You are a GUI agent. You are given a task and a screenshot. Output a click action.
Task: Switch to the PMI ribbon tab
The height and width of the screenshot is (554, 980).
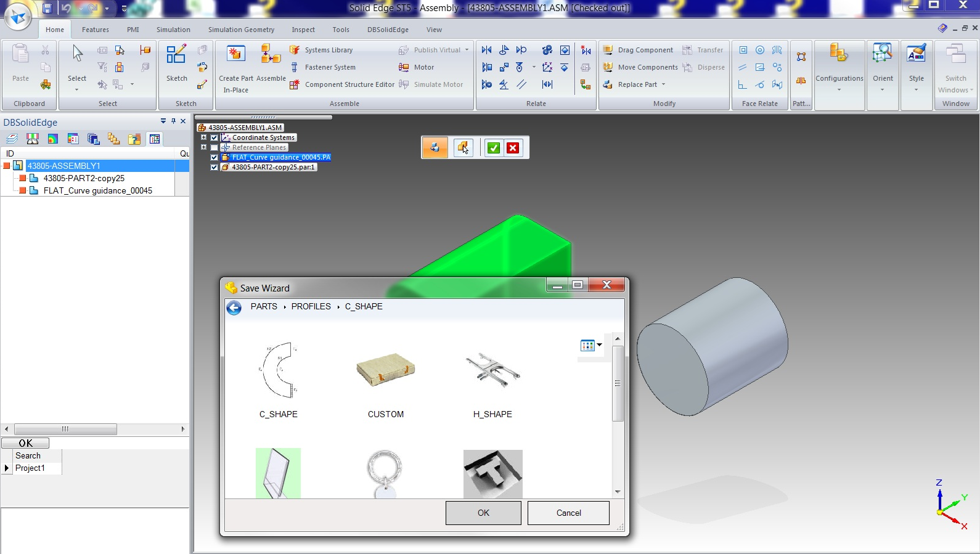[x=133, y=30]
